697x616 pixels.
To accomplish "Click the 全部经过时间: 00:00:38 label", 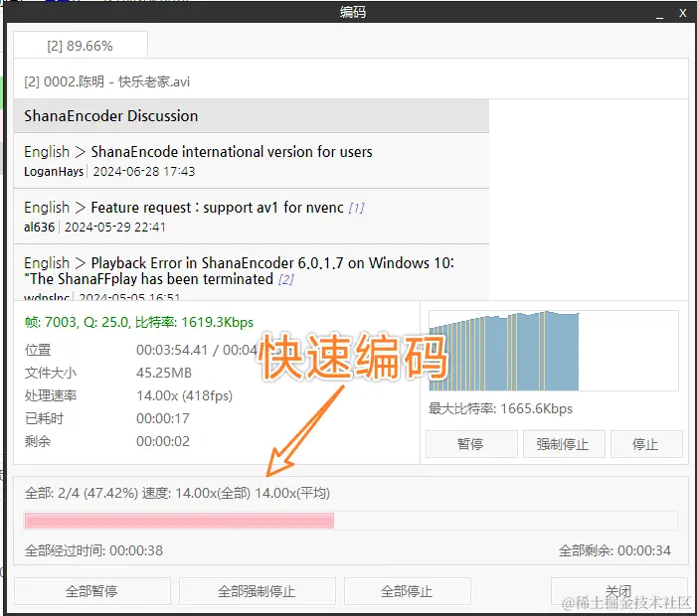I will click(x=93, y=550).
